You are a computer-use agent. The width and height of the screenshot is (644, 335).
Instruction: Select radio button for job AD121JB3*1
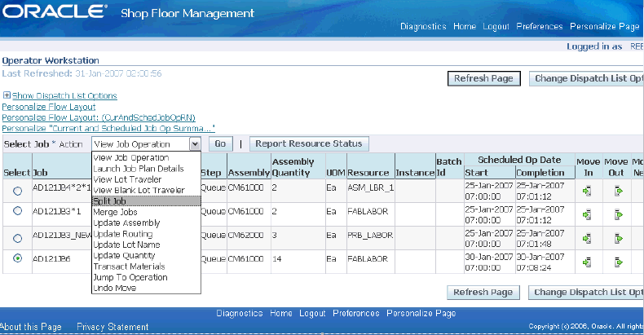tap(17, 211)
